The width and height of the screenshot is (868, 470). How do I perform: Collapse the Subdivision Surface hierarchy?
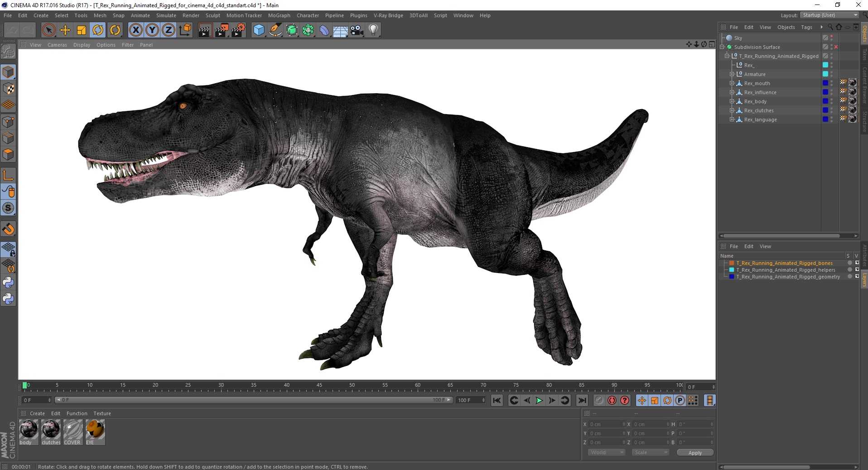pos(722,47)
